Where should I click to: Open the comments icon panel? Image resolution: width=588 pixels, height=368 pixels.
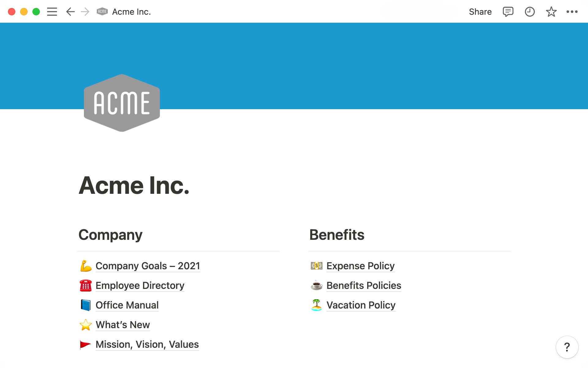(507, 11)
